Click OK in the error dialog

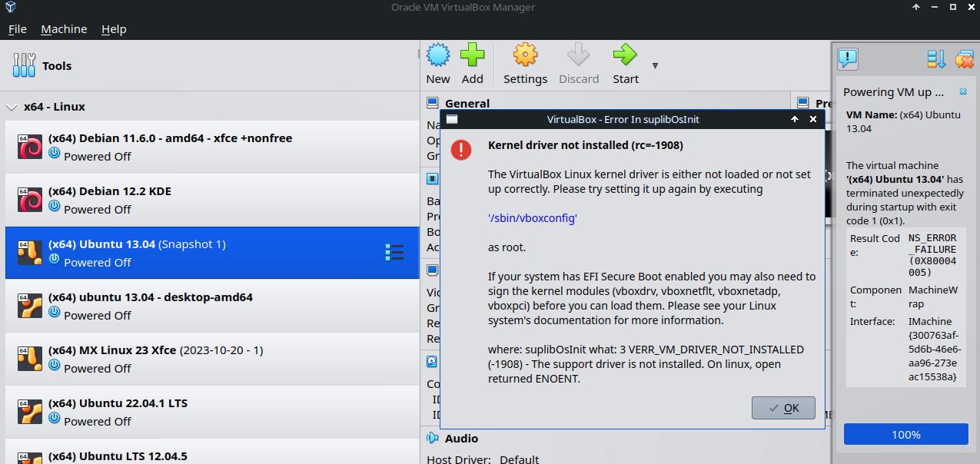(x=783, y=408)
